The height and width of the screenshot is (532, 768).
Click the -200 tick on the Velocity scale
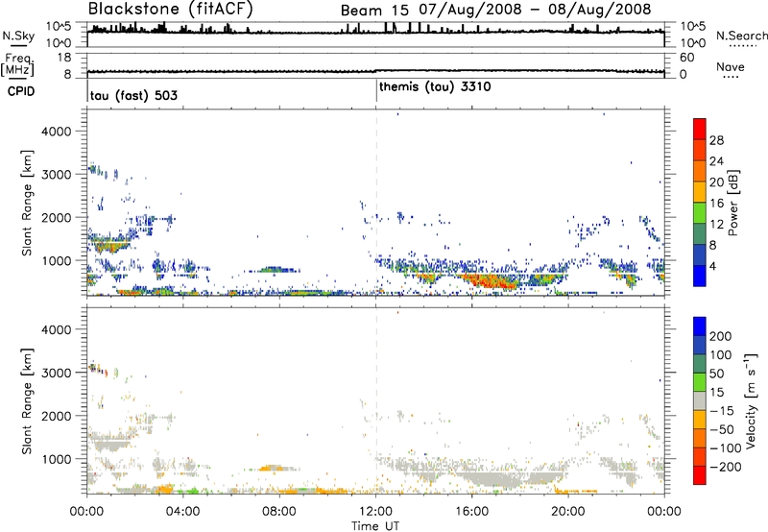coord(725,467)
